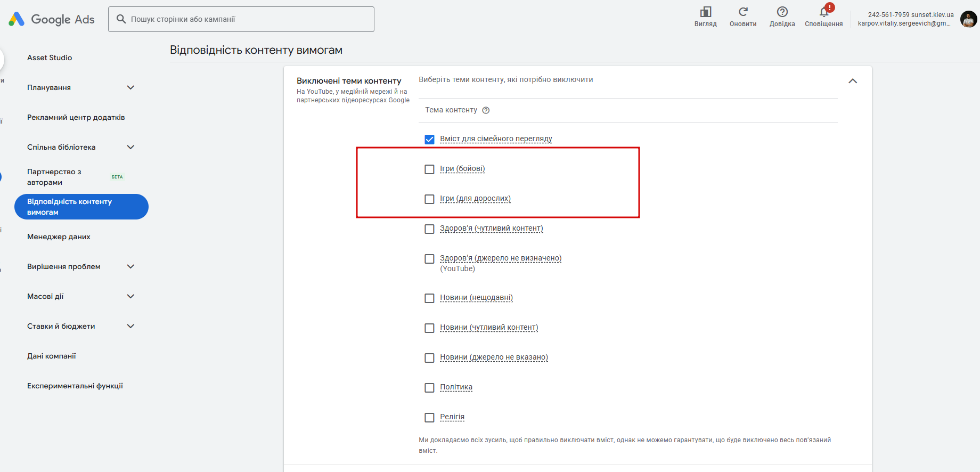Click the search magnifier icon

click(121, 19)
